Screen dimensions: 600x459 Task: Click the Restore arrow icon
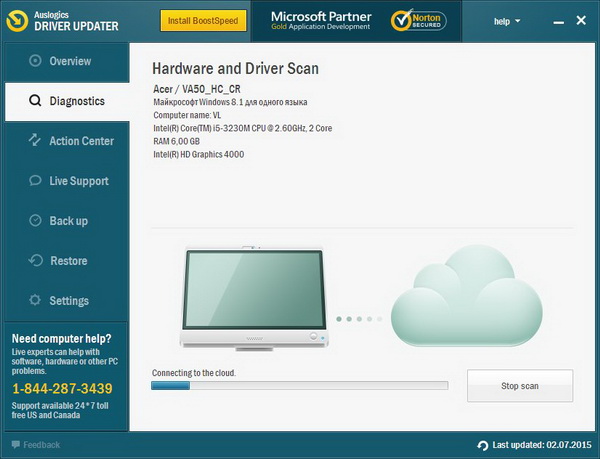tap(35, 261)
